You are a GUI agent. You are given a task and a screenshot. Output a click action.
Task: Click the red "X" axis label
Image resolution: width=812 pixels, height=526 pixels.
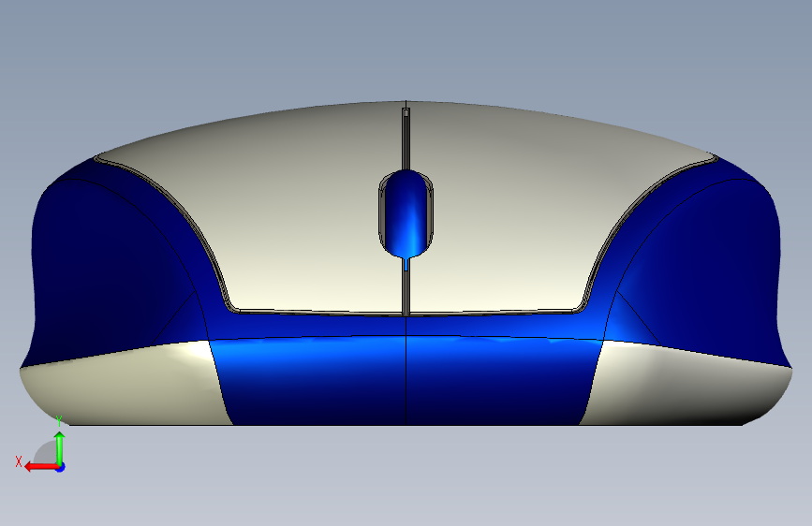[19, 461]
